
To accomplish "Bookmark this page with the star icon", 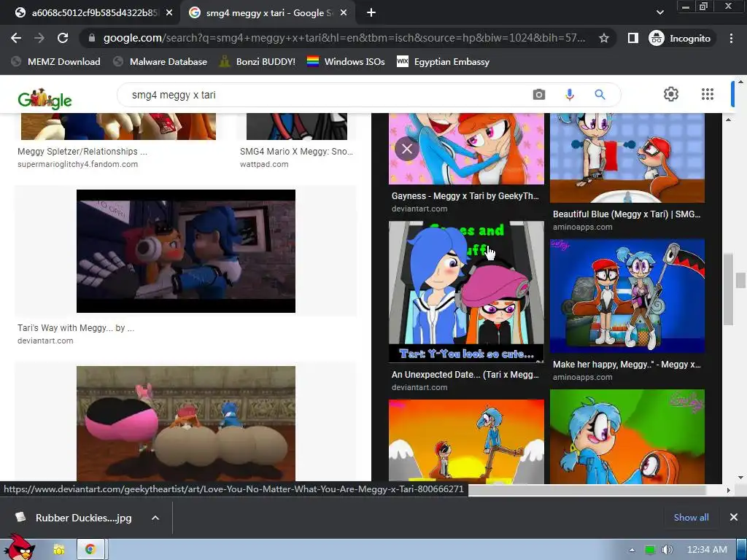I will point(603,38).
